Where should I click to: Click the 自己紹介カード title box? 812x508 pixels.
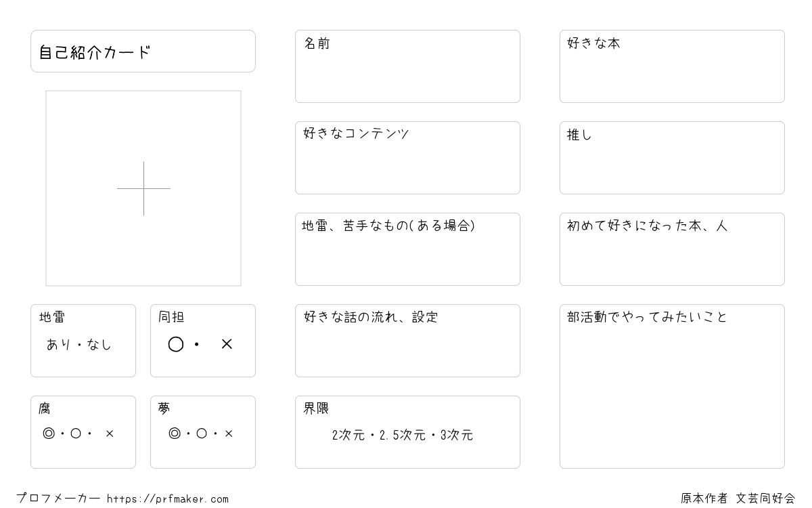tap(143, 51)
